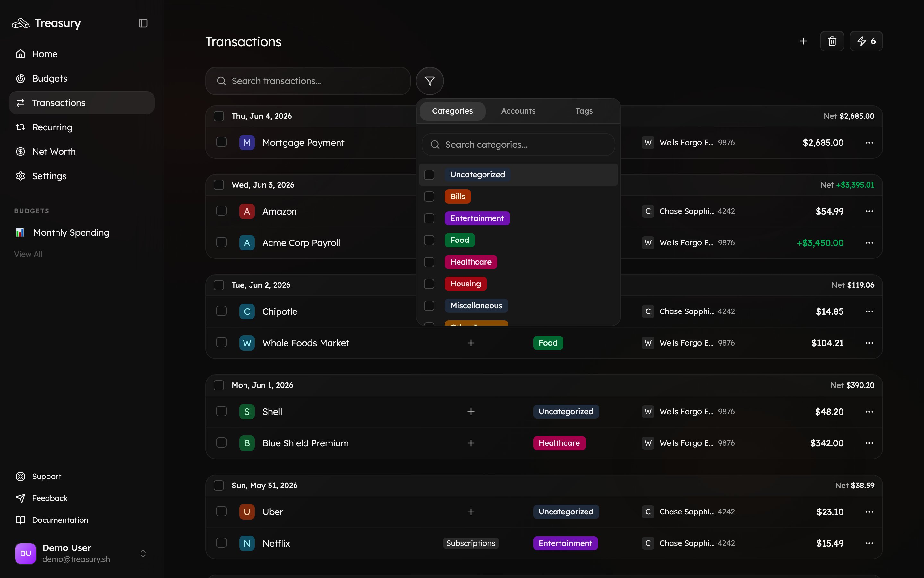Open category dropdown on Whole Foods Food badge
Viewport: 924px width, 578px height.
pyautogui.click(x=548, y=343)
